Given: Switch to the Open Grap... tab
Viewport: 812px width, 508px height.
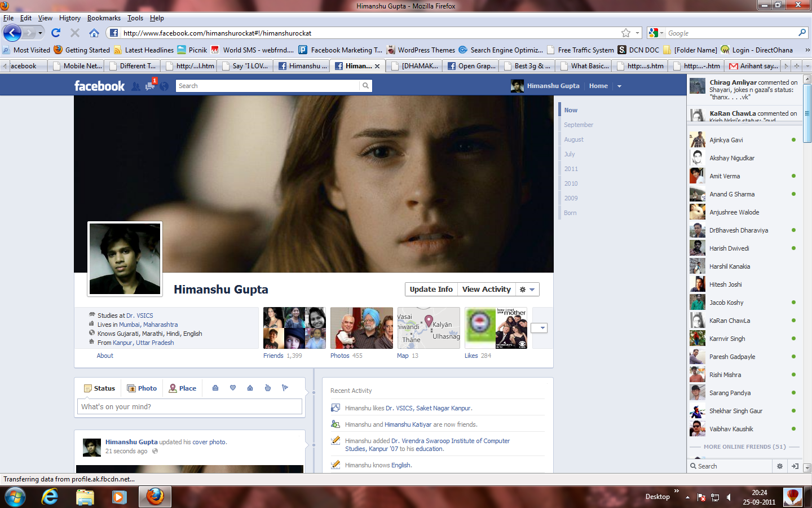Looking at the screenshot, I should 470,66.
